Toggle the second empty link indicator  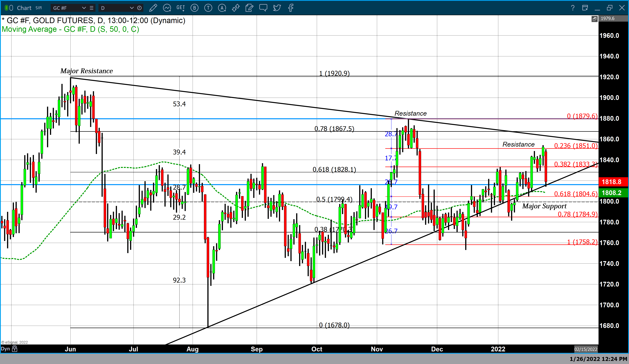[11, 8]
